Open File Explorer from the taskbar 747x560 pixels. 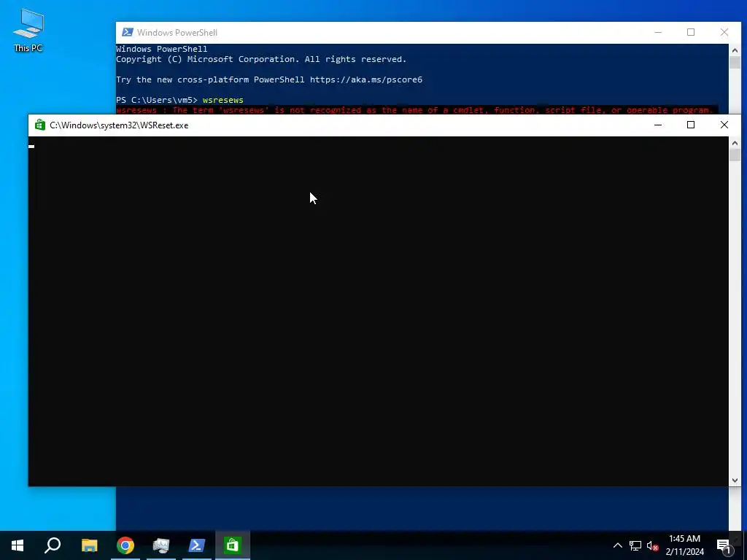pyautogui.click(x=89, y=545)
